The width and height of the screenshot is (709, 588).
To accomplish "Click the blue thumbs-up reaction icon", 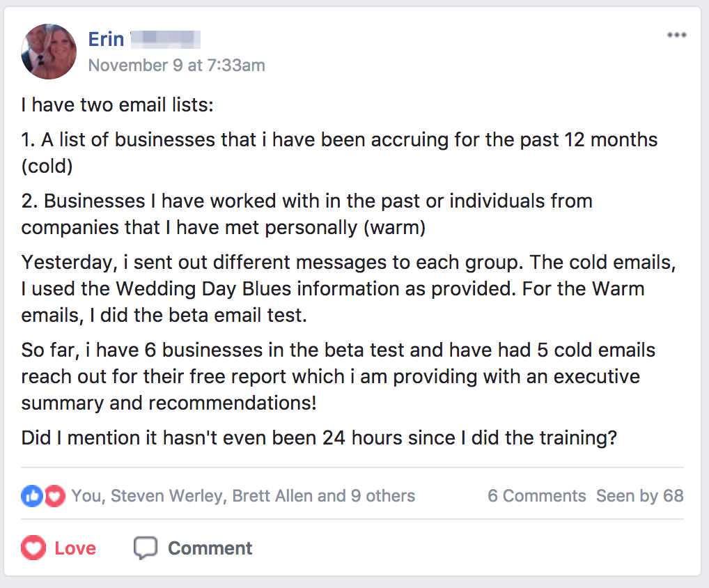I will (32, 496).
